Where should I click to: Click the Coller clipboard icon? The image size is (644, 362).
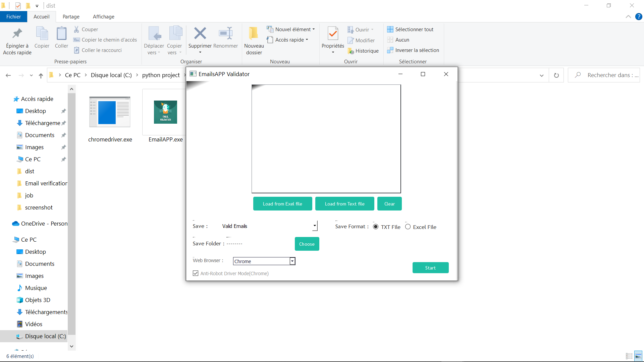click(x=61, y=34)
